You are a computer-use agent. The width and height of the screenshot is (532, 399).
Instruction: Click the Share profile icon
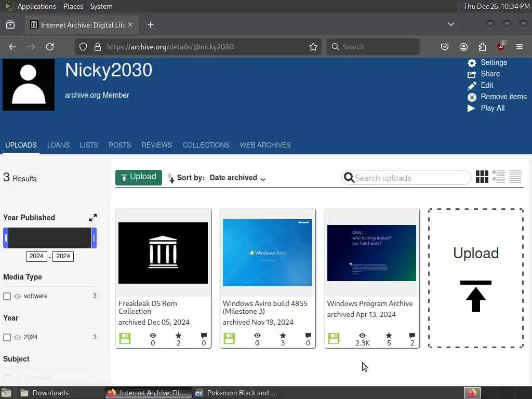tap(472, 74)
